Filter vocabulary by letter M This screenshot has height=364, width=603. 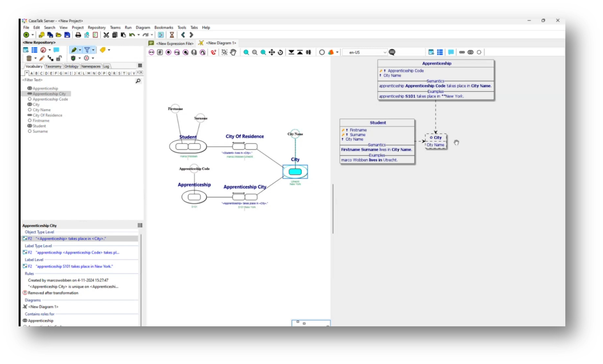[x=89, y=73]
